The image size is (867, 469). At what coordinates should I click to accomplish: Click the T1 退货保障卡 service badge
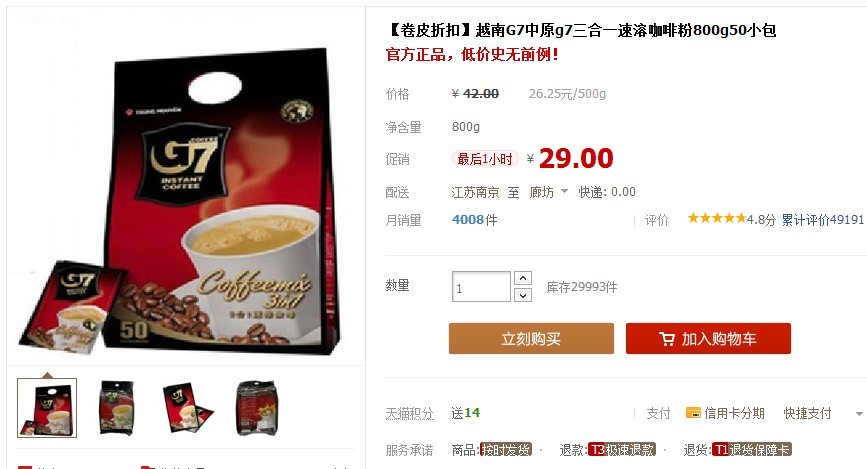point(752,450)
